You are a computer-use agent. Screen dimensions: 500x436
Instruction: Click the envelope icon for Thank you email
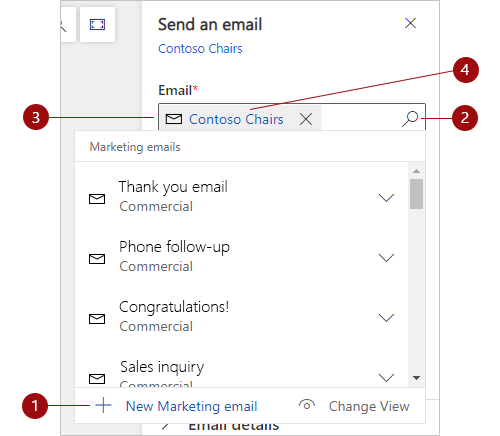[97, 199]
